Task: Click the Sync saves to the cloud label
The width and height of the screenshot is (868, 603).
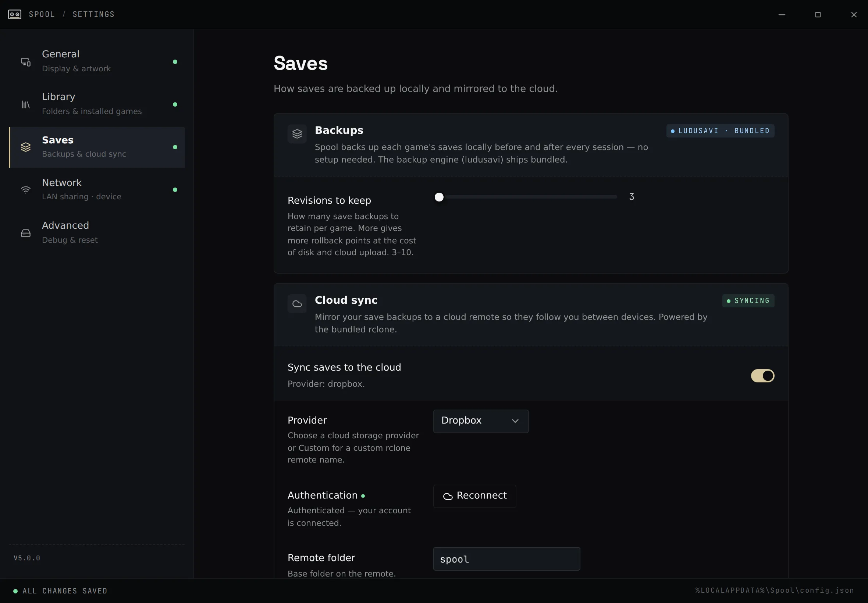Action: coord(344,368)
